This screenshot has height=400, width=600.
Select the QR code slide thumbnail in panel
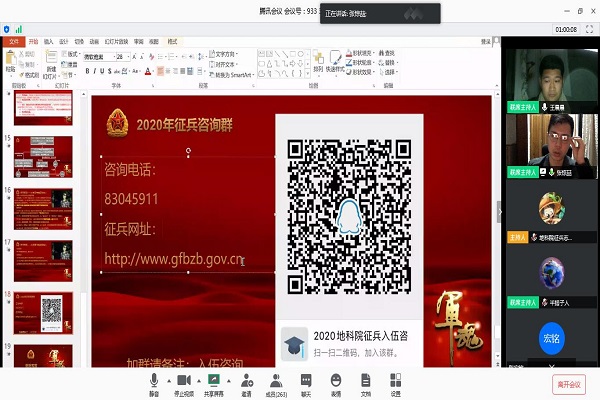tap(42, 311)
